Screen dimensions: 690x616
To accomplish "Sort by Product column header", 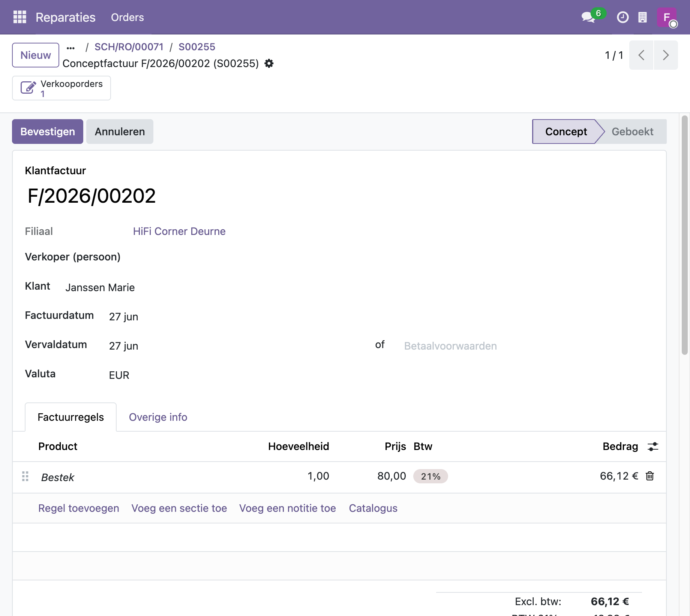I will click(58, 446).
